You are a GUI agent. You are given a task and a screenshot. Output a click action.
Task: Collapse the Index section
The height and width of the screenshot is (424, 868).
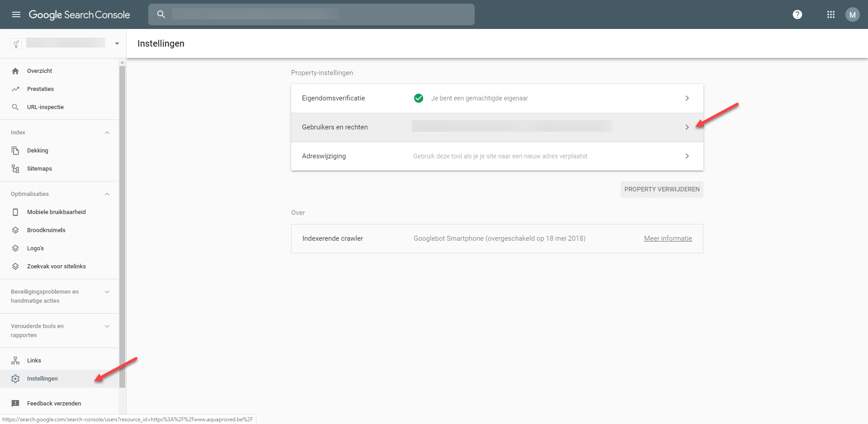107,133
